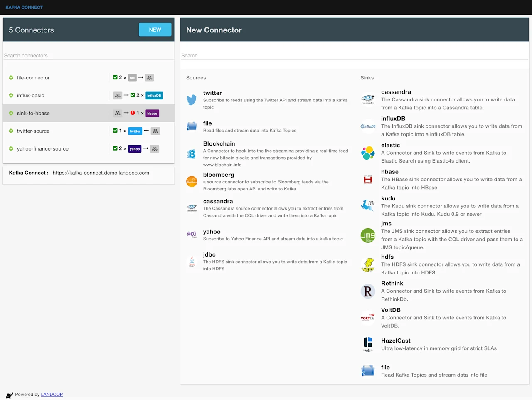Choose the jdbc source connector title
This screenshot has width=532, height=400.
coord(209,255)
